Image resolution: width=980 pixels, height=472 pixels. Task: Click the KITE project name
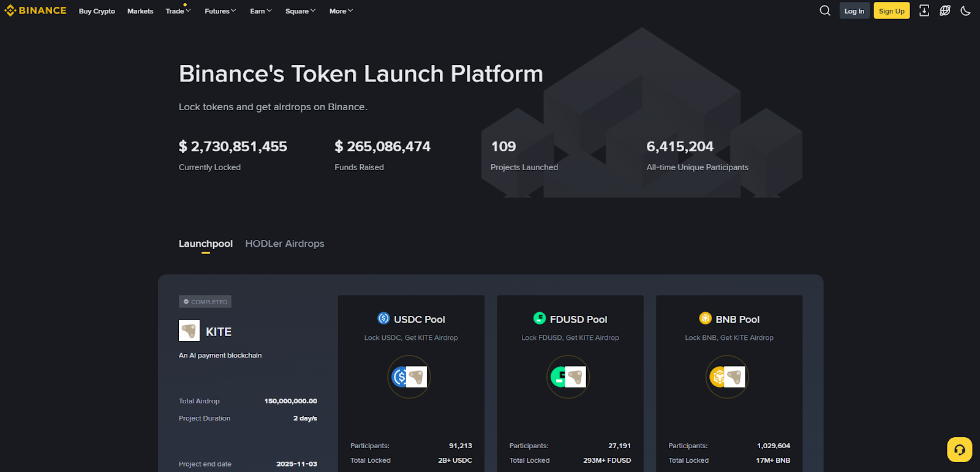(x=219, y=332)
